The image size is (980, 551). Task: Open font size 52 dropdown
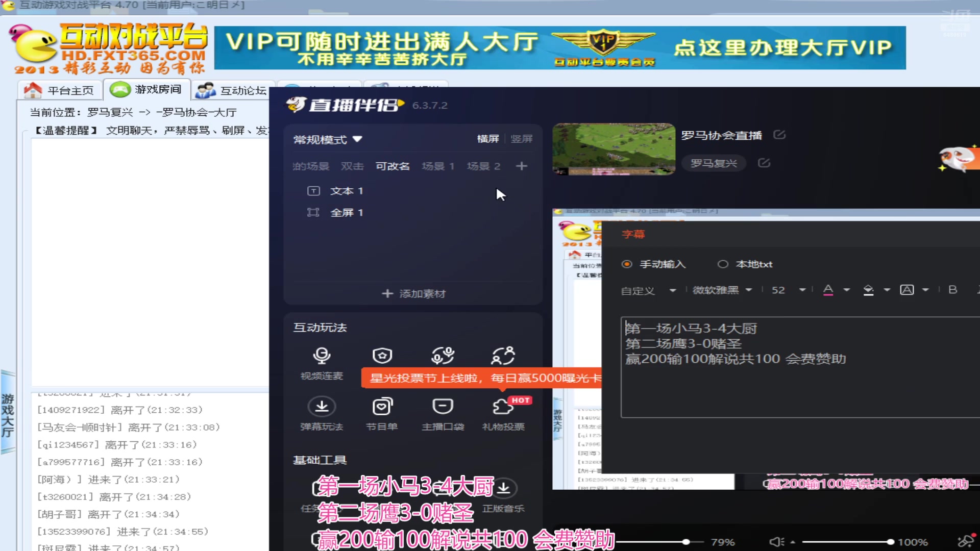tap(788, 290)
